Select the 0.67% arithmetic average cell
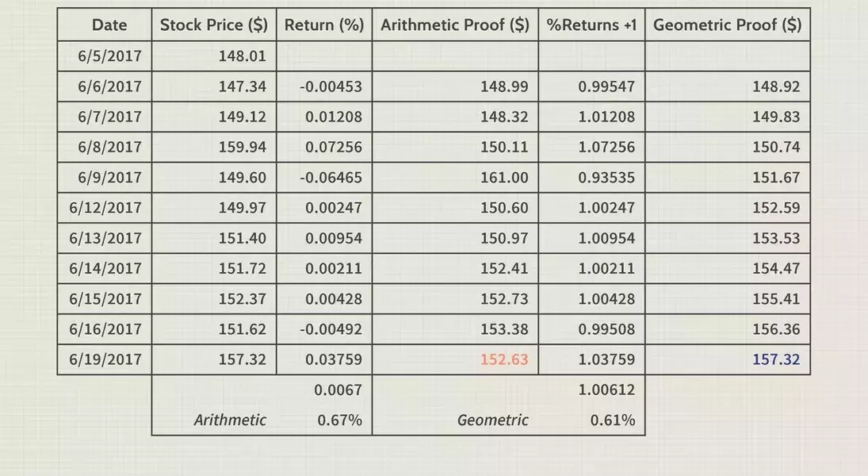This screenshot has width=868, height=476. point(339,420)
